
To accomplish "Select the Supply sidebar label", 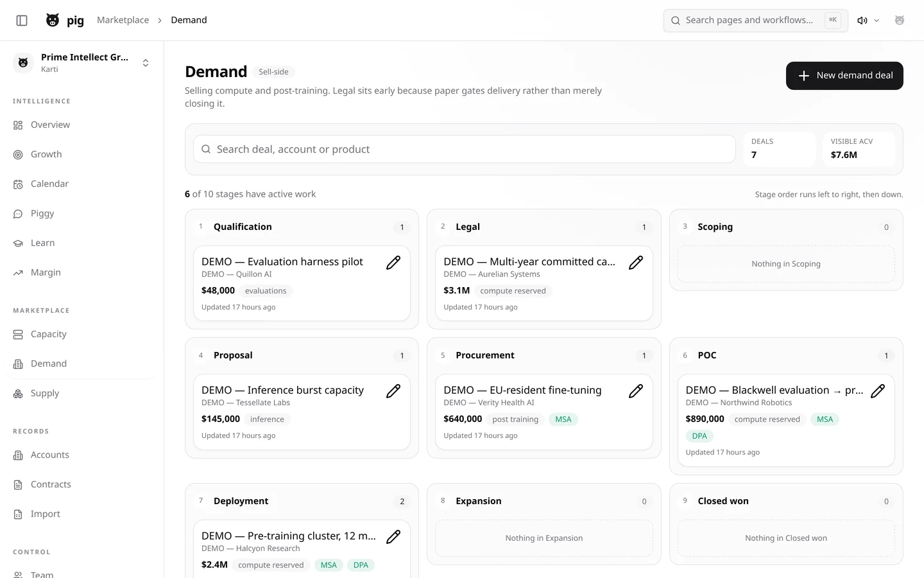I will point(45,393).
